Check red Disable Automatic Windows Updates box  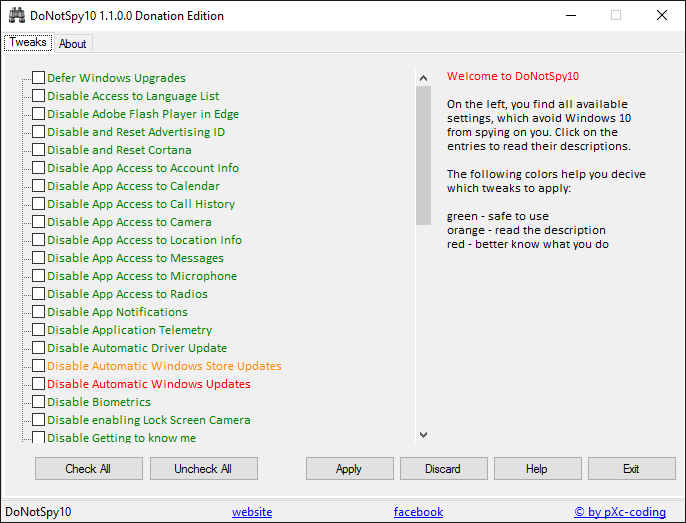point(38,383)
